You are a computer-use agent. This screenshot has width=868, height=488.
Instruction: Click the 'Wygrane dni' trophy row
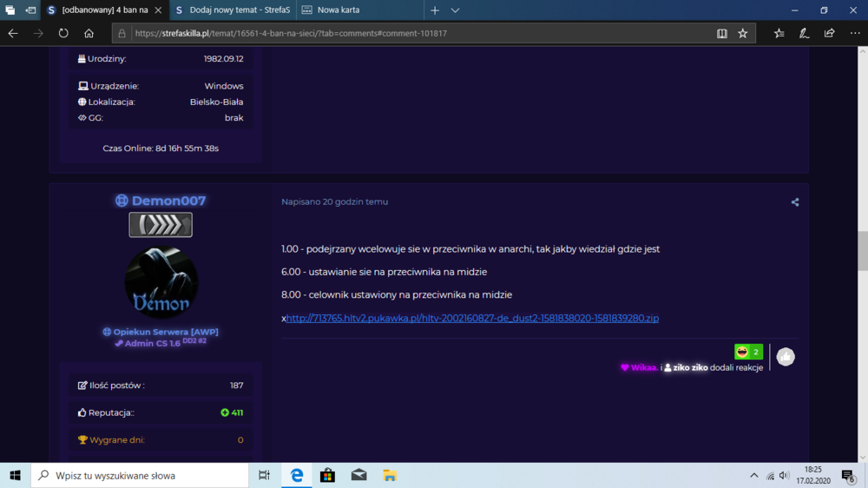(x=161, y=440)
